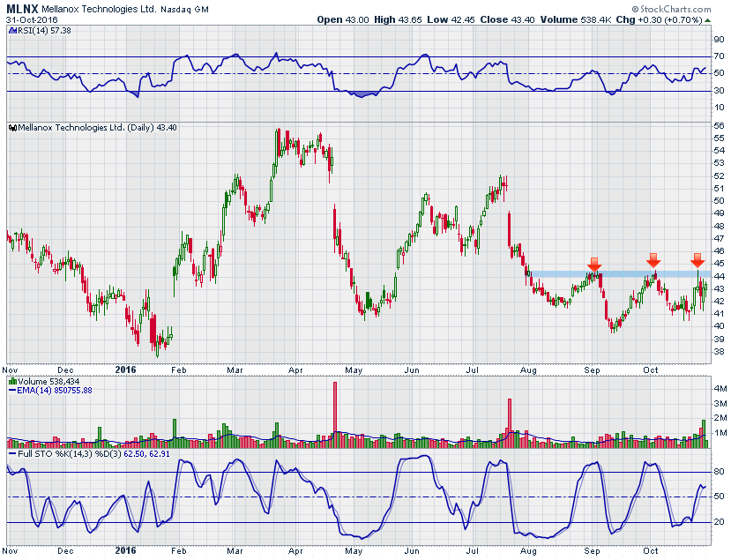This screenshot has width=731, height=560.
Task: Click the RSI(14) legend marker icon
Action: 11,30
